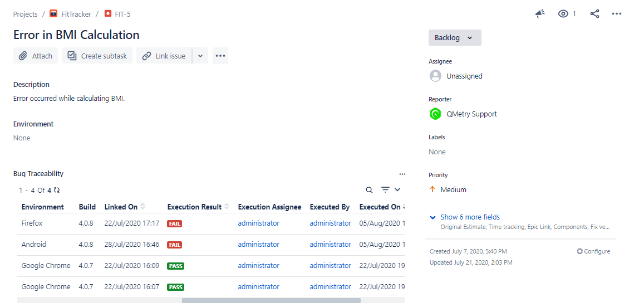Open Bug Traceability panel ellipsis menu
644x307 pixels.
[402, 174]
